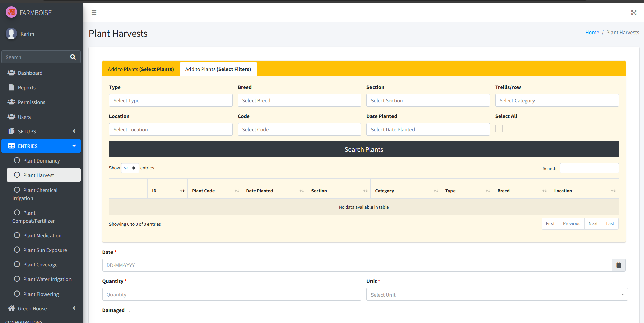Click the FARMBOISE logo icon
The height and width of the screenshot is (323, 644).
click(x=11, y=13)
